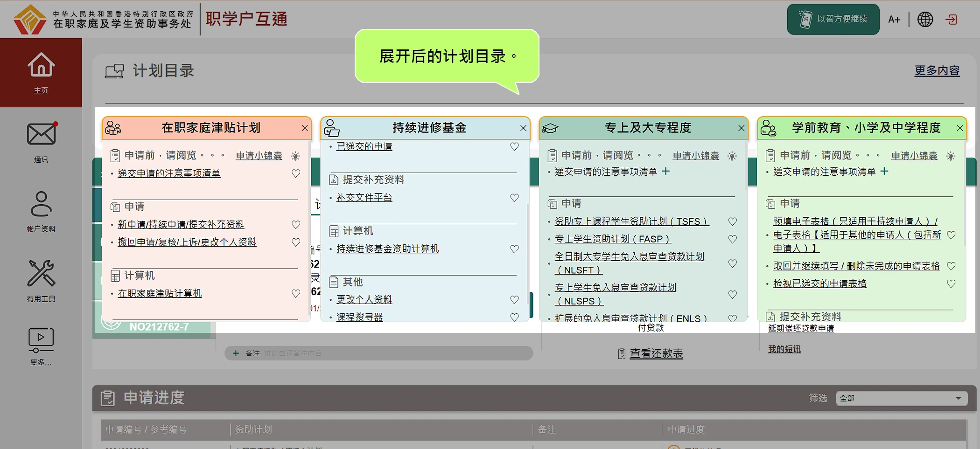This screenshot has width=980, height=449.
Task: Favorite 撤回申请/复核/上诉/更改个人资料 heart
Action: pyautogui.click(x=296, y=242)
